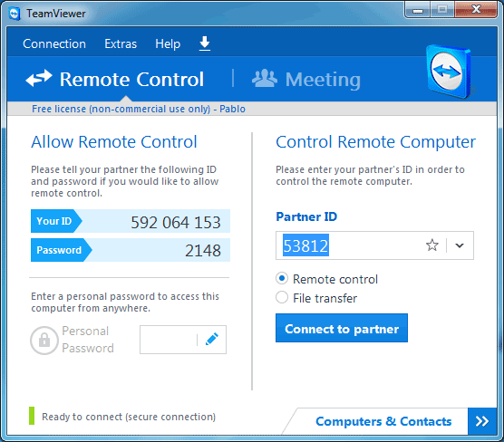Click the personal password input box
The width and height of the screenshot is (504, 442).
click(x=183, y=340)
